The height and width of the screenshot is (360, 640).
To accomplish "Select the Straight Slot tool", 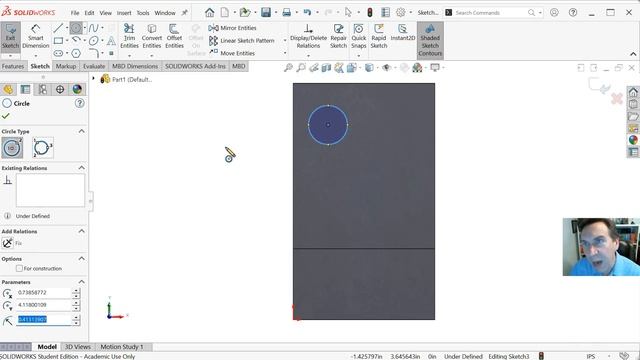I will coord(58,53).
